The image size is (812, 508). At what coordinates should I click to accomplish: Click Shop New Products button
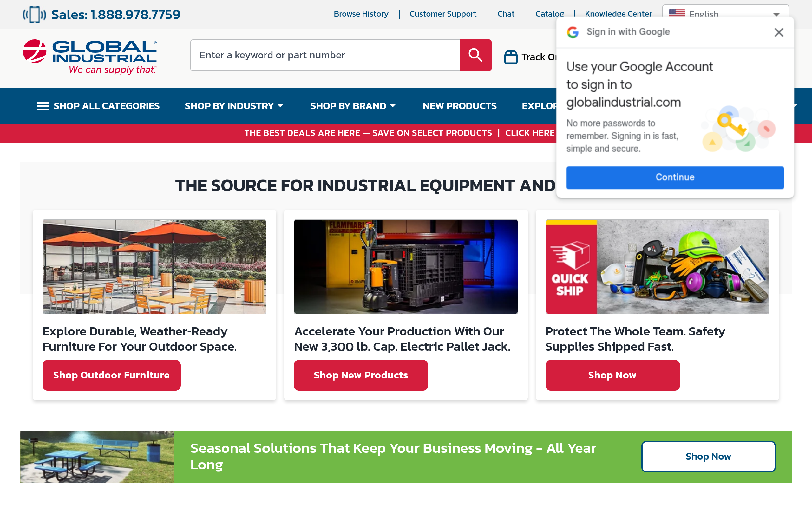361,375
